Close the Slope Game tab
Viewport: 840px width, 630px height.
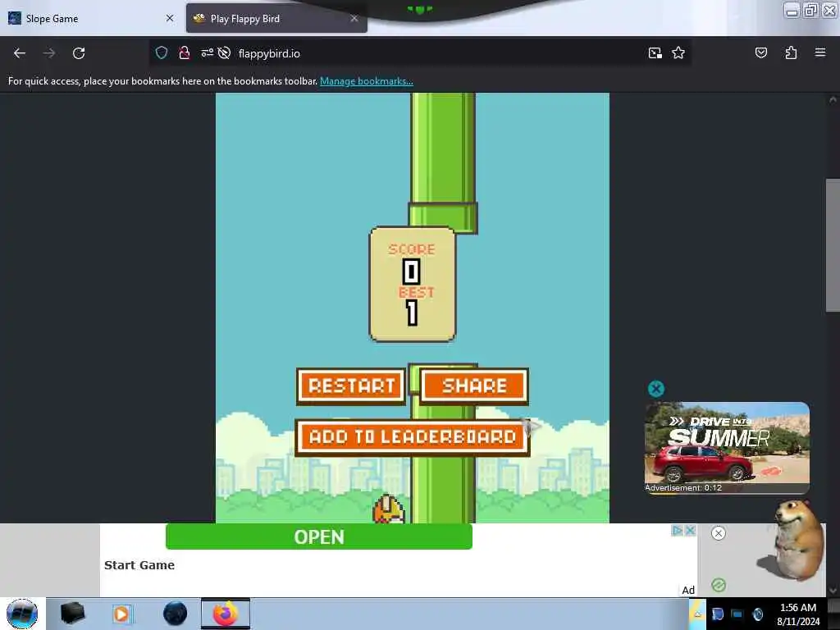coord(170,18)
